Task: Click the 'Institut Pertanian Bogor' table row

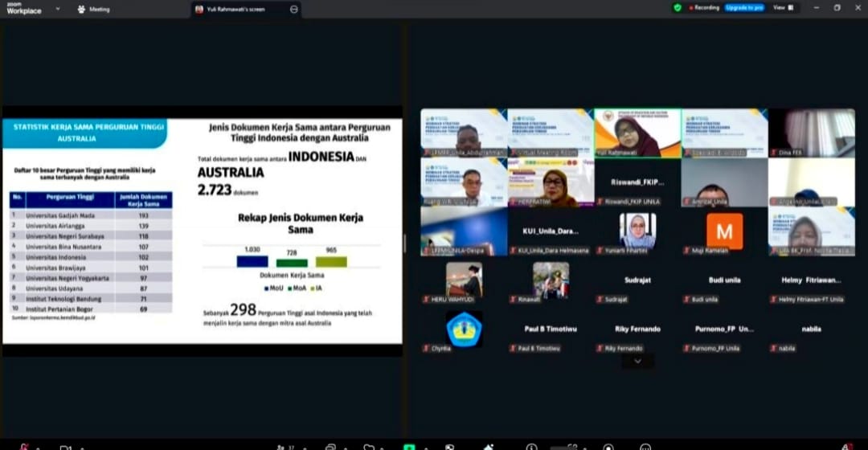Action: [91, 309]
